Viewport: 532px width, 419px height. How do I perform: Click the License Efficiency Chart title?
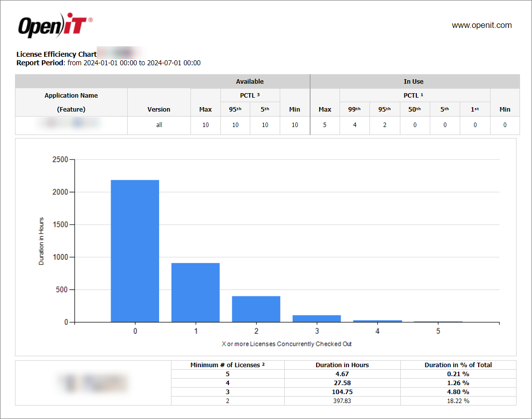point(56,54)
